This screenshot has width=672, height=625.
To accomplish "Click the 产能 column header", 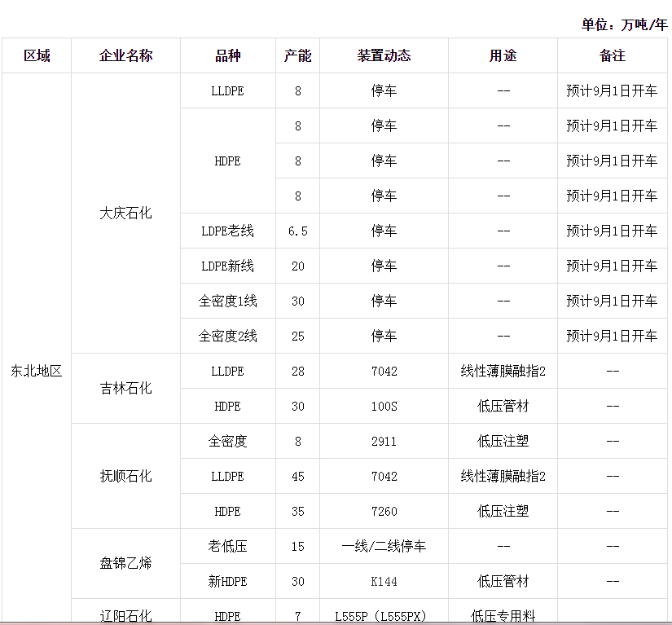I will point(298,55).
